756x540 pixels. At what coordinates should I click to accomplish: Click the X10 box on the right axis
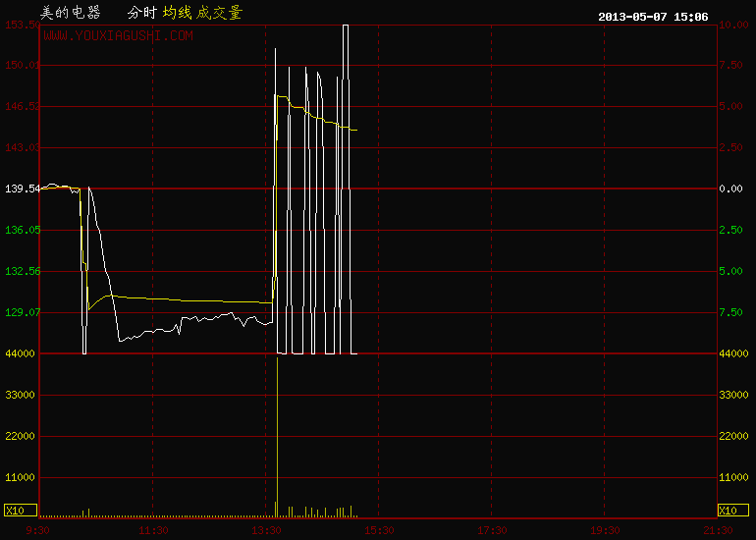[x=732, y=511]
